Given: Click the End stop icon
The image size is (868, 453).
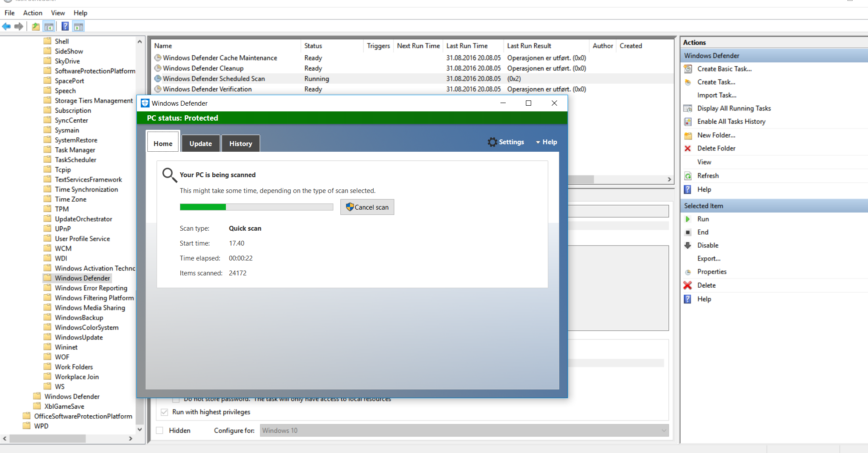Looking at the screenshot, I should tap(688, 232).
